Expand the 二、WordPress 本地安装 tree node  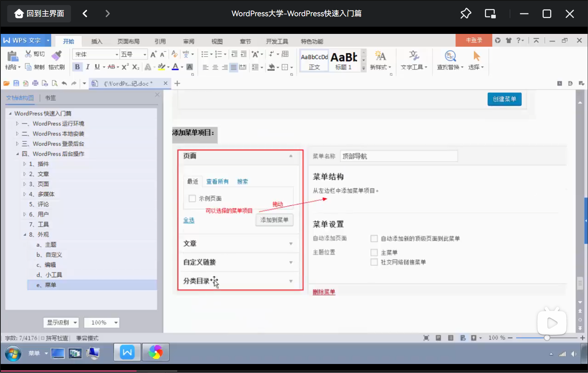[17, 134]
